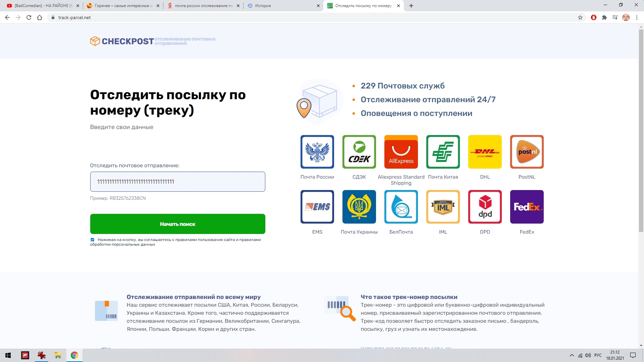Click the FedEx text label
Viewport: 644px width, 362px height.
click(x=527, y=232)
